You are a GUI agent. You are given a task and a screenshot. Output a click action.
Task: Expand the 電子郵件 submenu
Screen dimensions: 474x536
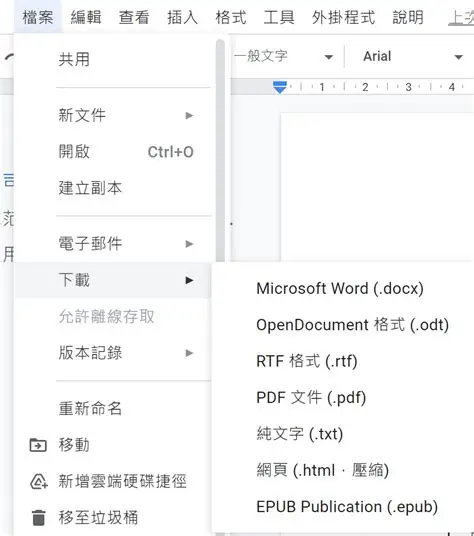[x=113, y=244]
